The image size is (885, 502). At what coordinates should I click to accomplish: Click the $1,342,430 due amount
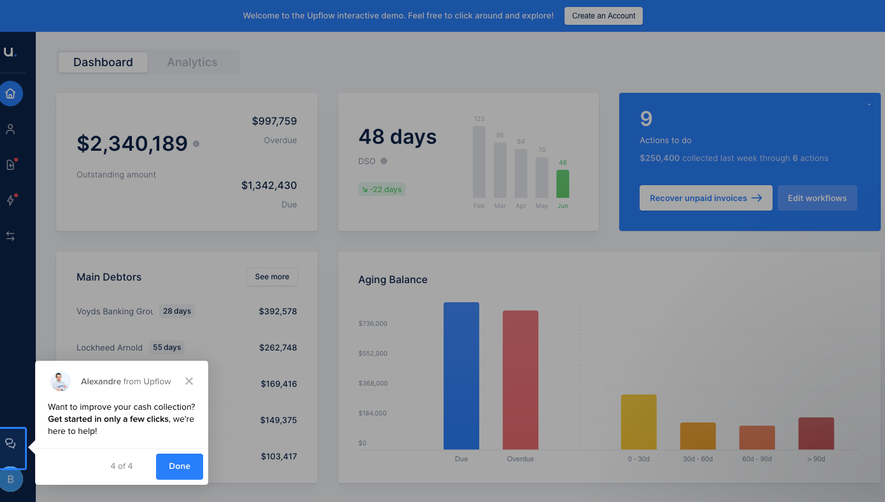[269, 185]
